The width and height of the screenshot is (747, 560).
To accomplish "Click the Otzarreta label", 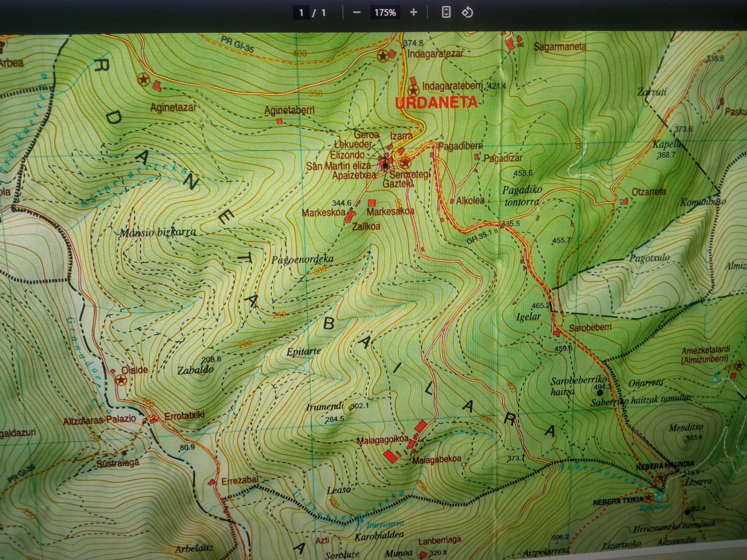I will 649,192.
